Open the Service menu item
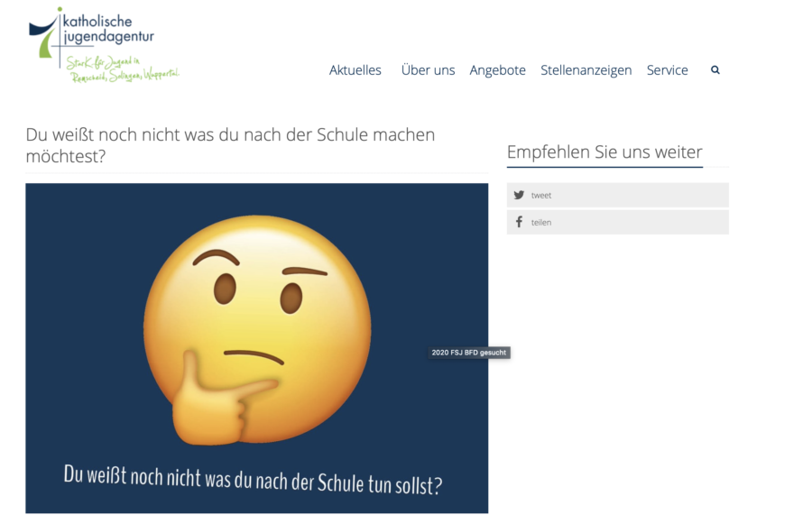 pos(668,70)
